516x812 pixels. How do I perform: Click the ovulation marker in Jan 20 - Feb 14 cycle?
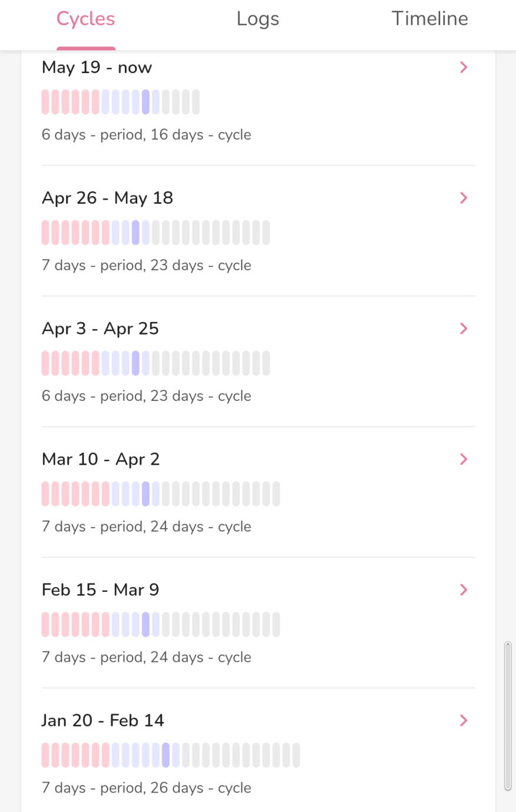(x=166, y=755)
